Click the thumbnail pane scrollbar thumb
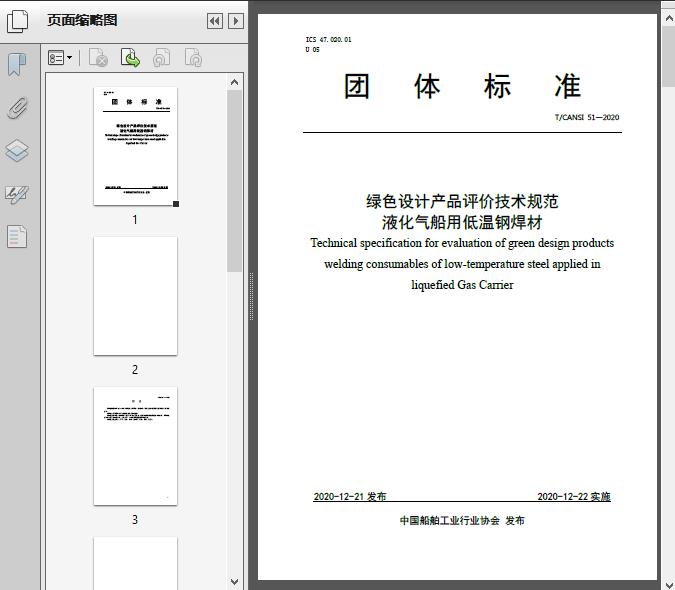 pos(235,181)
